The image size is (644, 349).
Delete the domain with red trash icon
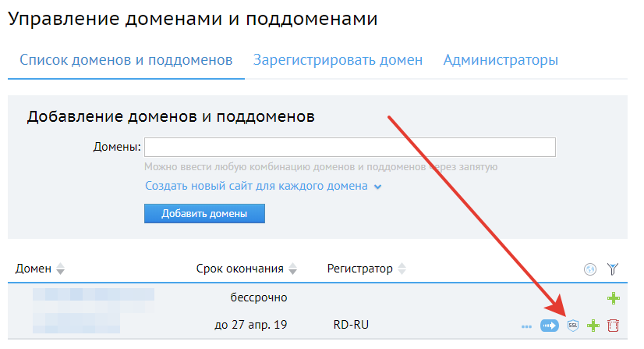coord(613,325)
